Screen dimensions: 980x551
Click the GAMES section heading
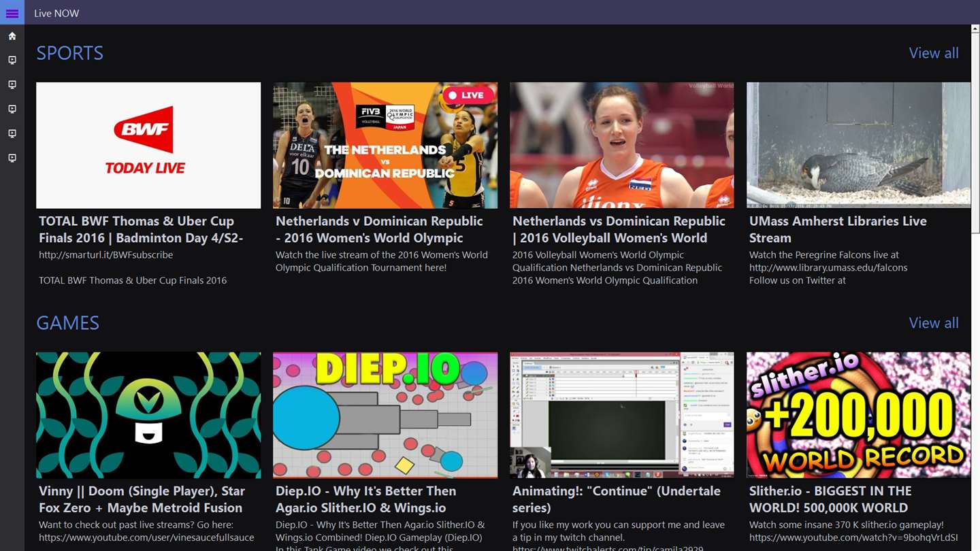68,323
